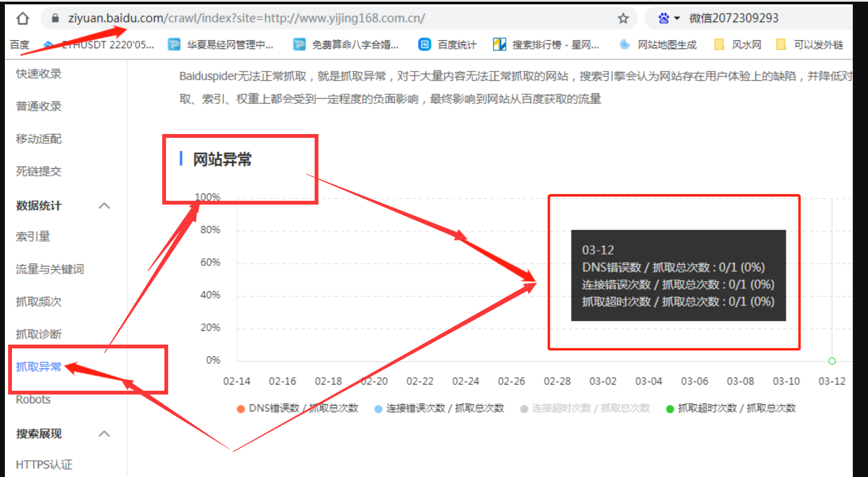Open the 免费算命八字合婚 bookmark icon
This screenshot has height=477, width=868.
tap(299, 44)
